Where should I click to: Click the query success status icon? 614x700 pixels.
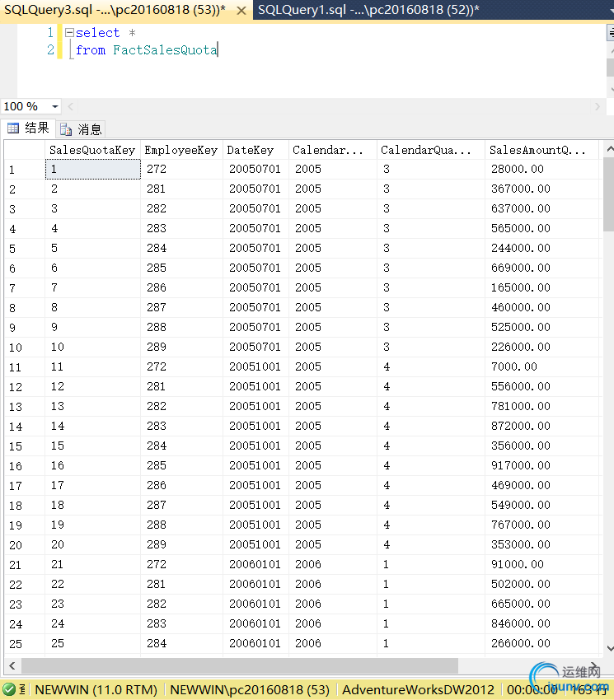(x=9, y=690)
